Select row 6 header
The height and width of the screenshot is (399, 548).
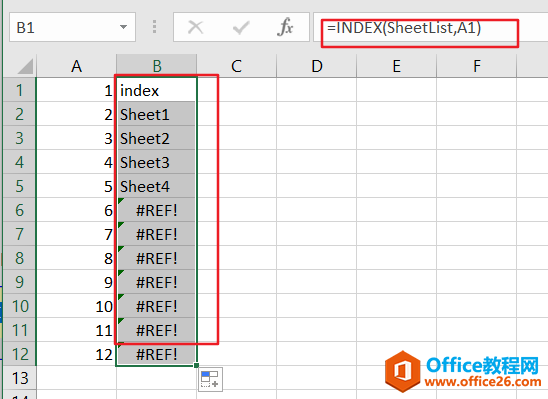[x=19, y=210]
